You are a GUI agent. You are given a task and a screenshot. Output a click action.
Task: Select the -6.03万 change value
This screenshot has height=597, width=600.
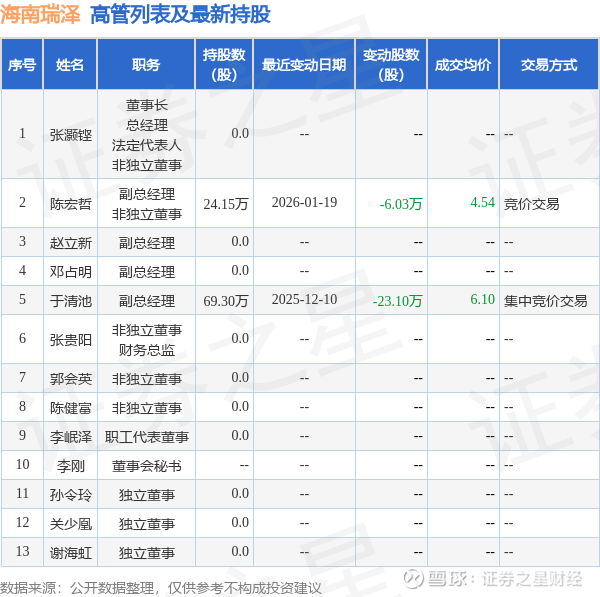click(401, 204)
